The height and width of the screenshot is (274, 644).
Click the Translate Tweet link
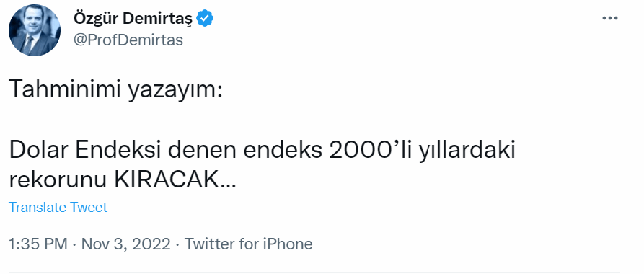coord(58,207)
